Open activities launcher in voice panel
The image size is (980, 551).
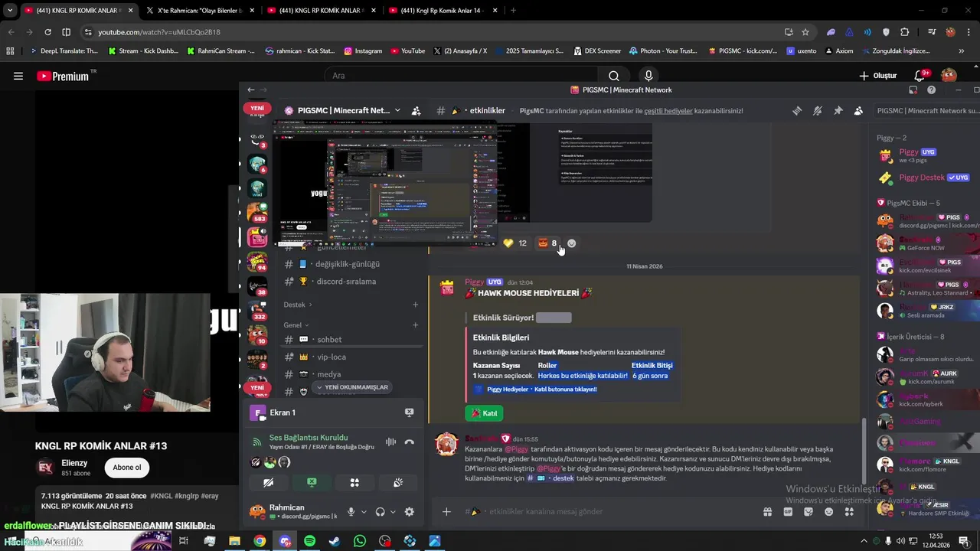[354, 483]
